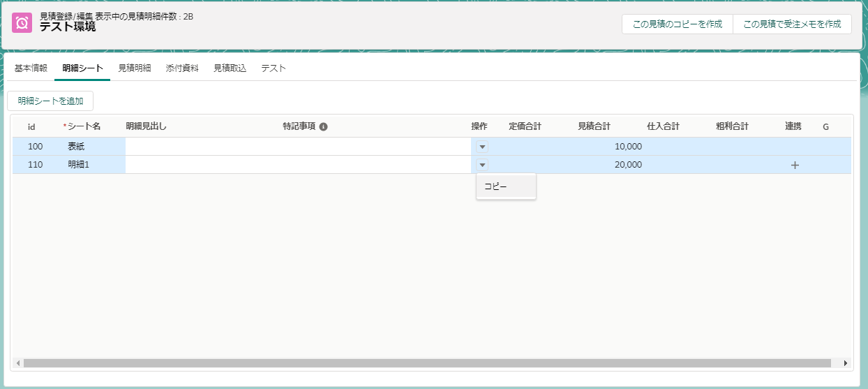The height and width of the screenshot is (389, 868).
Task: Click the シート名 cell 明細1
Action: (x=94, y=165)
